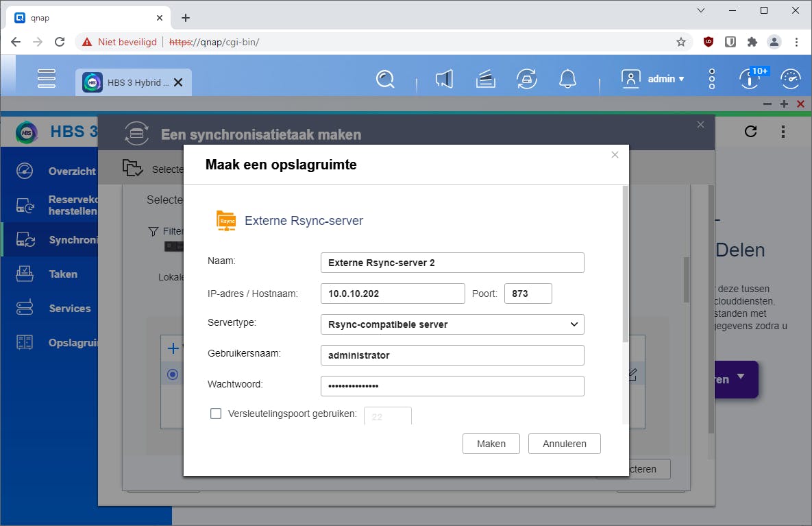Select the HBS 3 Hybrid taskbar tab
Image resolution: width=812 pixels, height=526 pixels.
coord(130,81)
